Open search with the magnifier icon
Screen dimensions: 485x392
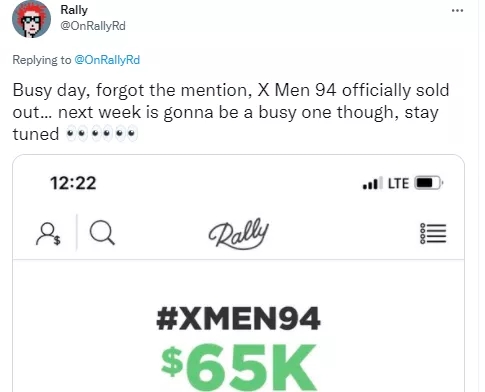coord(102,233)
